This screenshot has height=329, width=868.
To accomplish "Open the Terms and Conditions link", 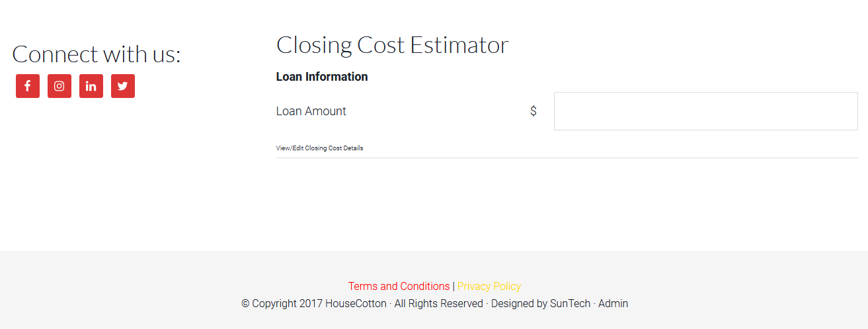I will (x=399, y=287).
